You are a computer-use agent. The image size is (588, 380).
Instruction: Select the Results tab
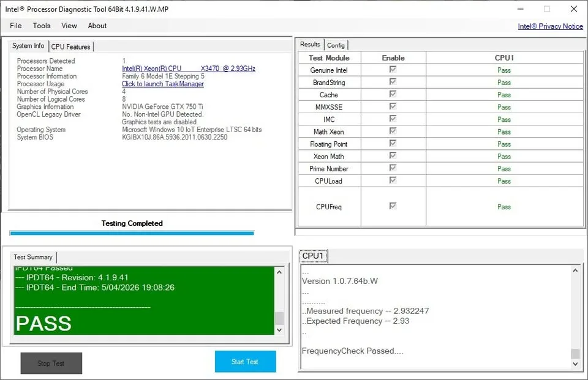[x=310, y=44]
